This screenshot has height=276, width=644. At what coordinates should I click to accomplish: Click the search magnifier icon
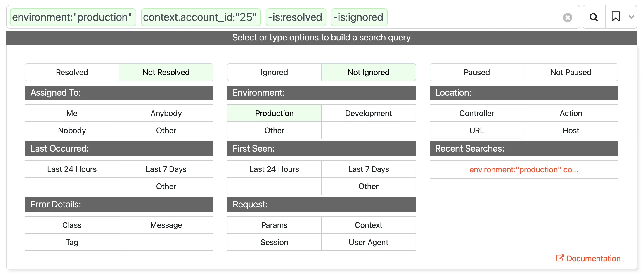coord(594,17)
